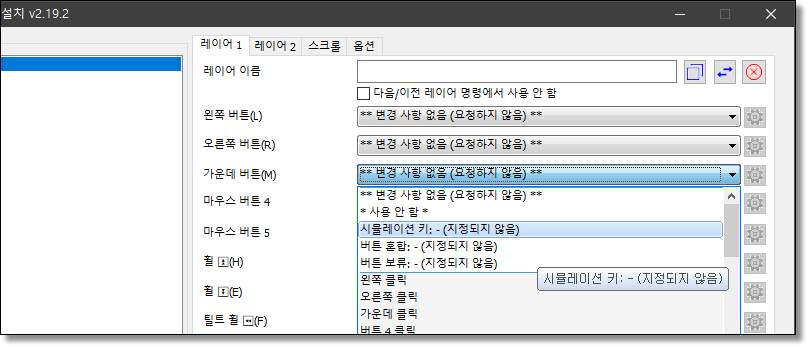The width and height of the screenshot is (808, 362).
Task: Click the swap layer blue arrows icon
Action: (x=725, y=72)
